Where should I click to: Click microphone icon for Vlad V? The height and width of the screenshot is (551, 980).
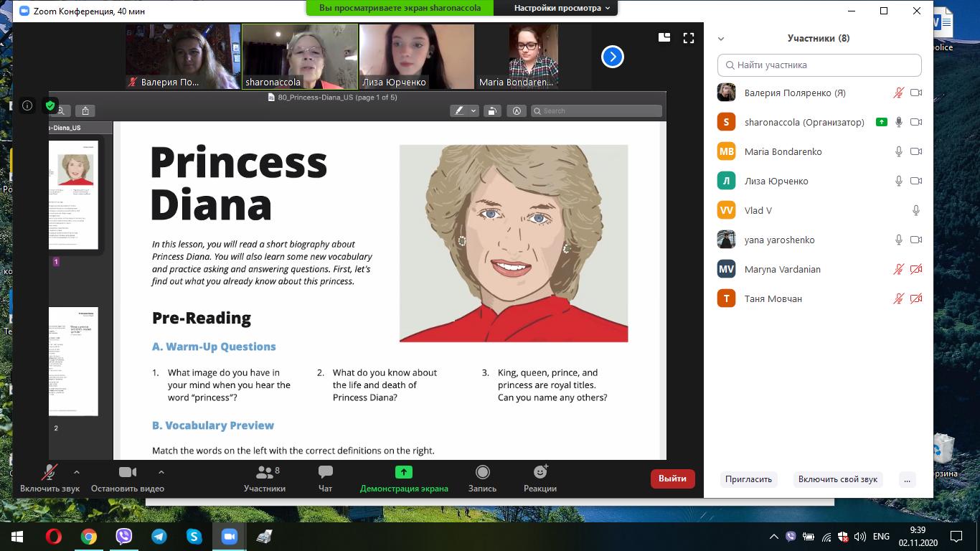(x=916, y=210)
